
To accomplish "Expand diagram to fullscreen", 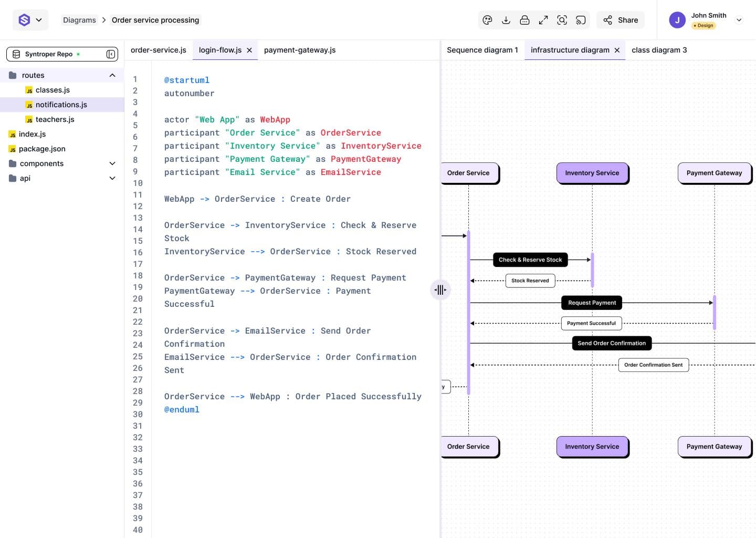I will pos(543,20).
